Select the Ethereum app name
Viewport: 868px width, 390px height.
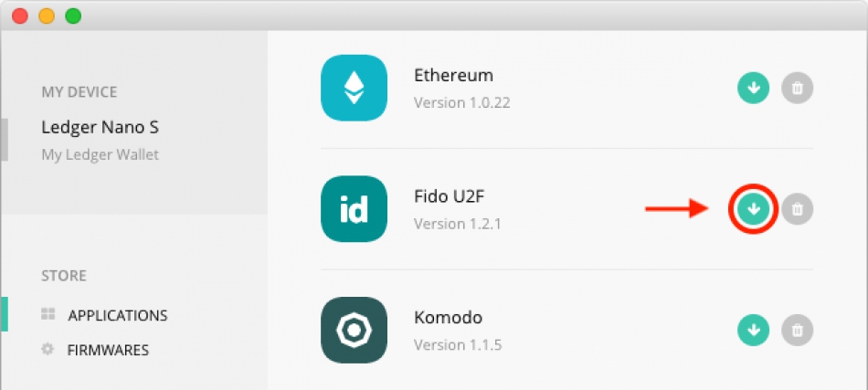click(x=453, y=75)
